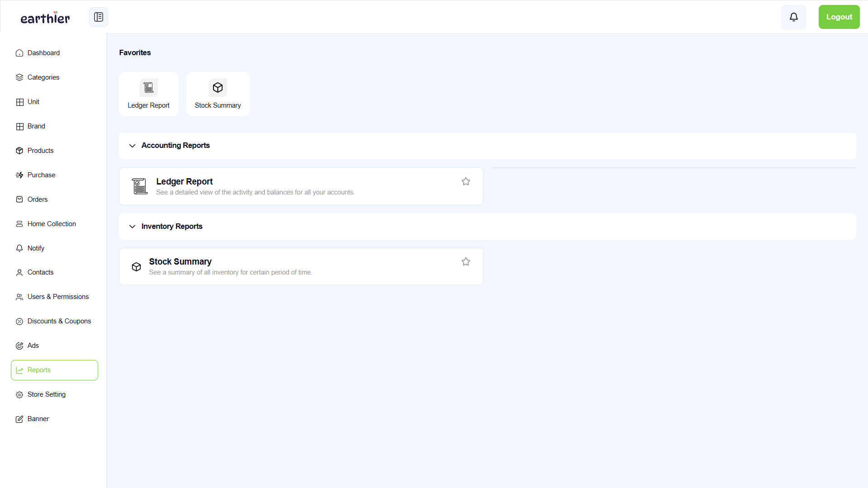Navigate to Users & Permissions
Screen dimensions: 868x488
tap(58, 297)
